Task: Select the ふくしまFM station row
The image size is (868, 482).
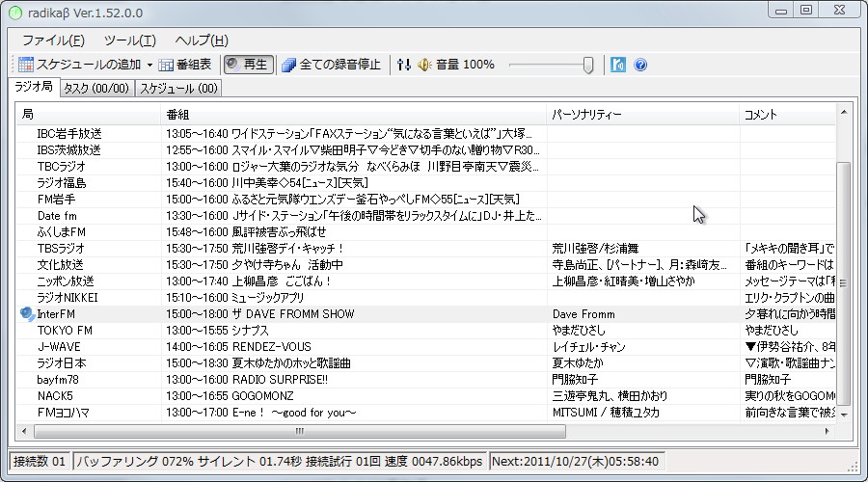Action: pyautogui.click(x=426, y=232)
